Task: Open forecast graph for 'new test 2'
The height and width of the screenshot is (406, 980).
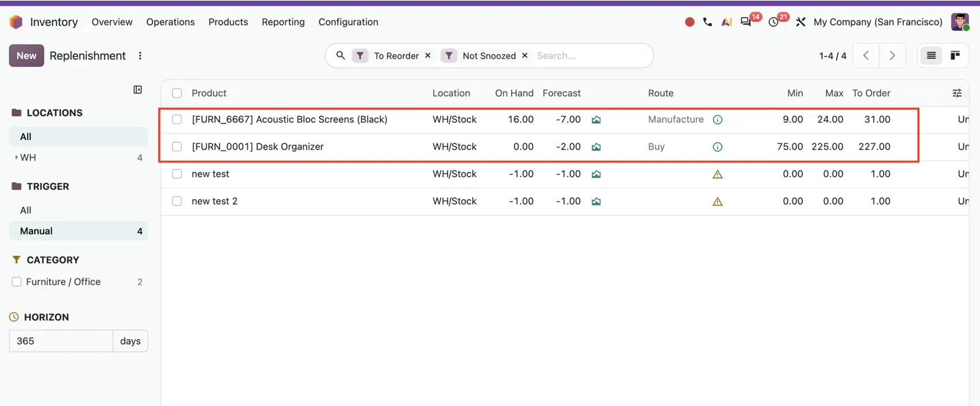Action: (x=596, y=201)
